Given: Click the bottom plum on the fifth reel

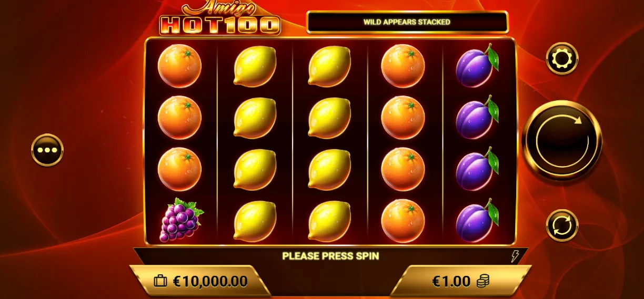Looking at the screenshot, I should click(477, 221).
